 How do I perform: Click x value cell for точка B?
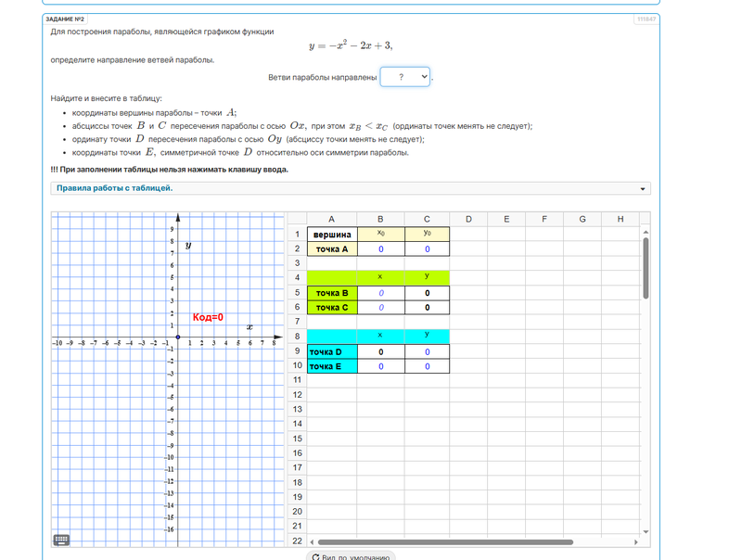[x=380, y=293]
